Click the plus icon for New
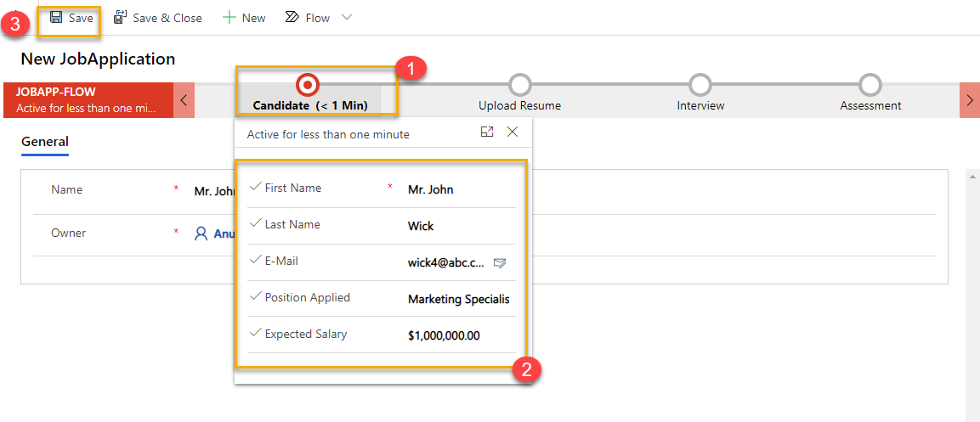Viewport: 980px width, 422px height. pos(229,18)
